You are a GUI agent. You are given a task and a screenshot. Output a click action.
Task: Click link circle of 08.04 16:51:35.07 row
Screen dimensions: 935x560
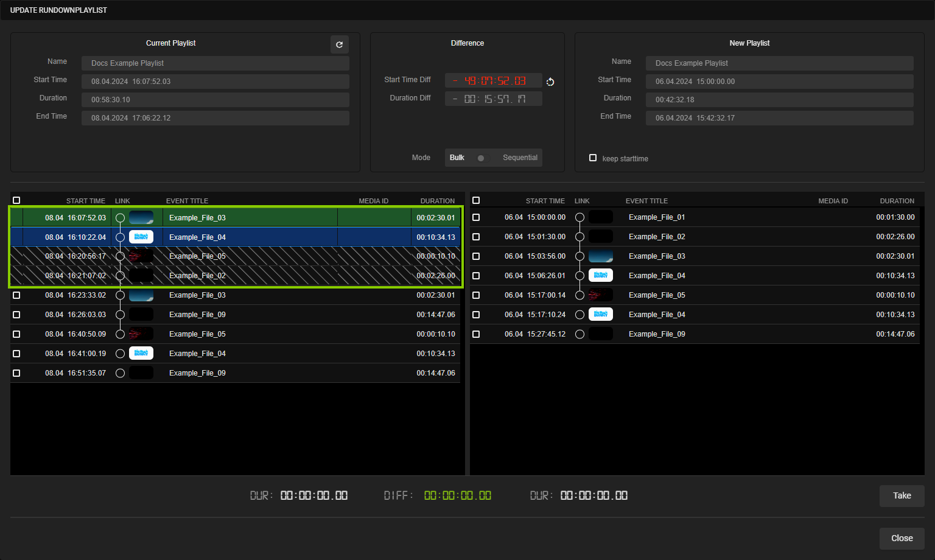[120, 373]
